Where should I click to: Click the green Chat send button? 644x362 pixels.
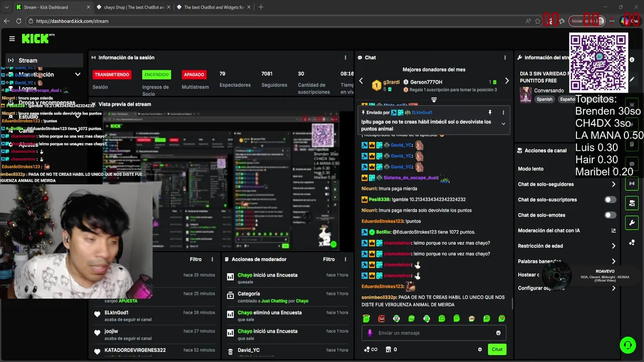tap(497, 349)
